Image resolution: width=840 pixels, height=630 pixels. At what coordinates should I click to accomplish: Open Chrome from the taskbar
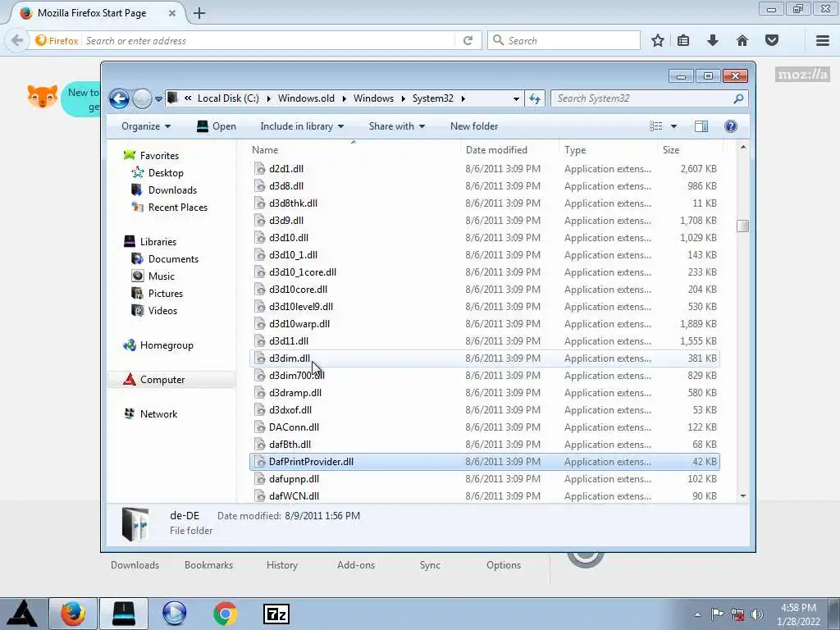225,614
